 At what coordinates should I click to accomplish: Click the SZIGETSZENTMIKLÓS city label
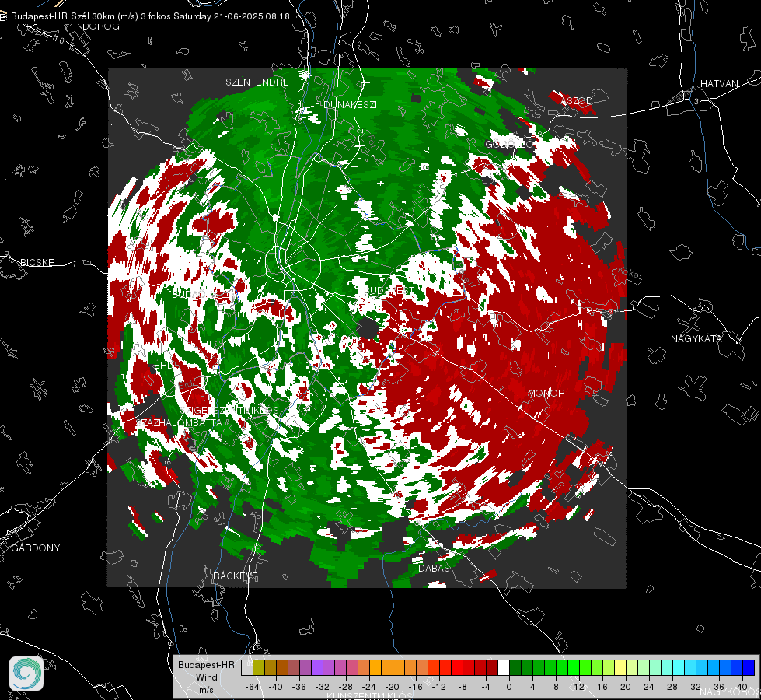229,411
